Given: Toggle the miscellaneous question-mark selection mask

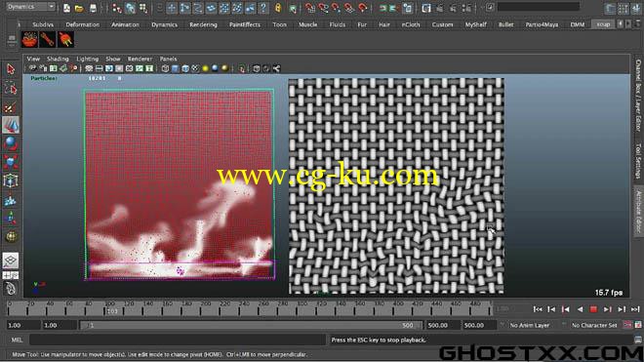Looking at the screenshot, I should pyautogui.click(x=263, y=8).
